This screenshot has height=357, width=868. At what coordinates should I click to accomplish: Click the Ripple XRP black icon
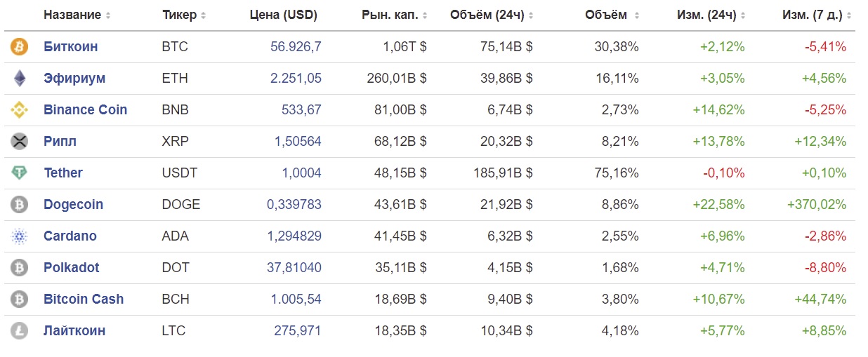coord(19,142)
